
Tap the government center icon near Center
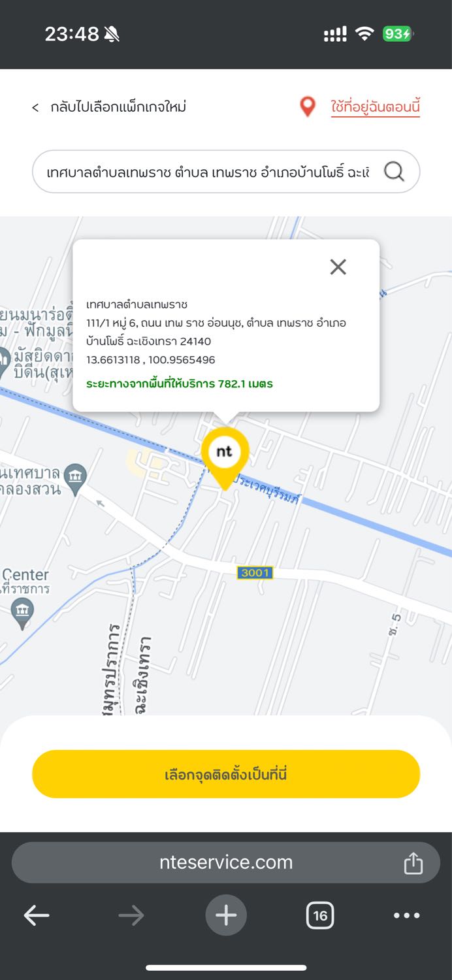(x=23, y=614)
